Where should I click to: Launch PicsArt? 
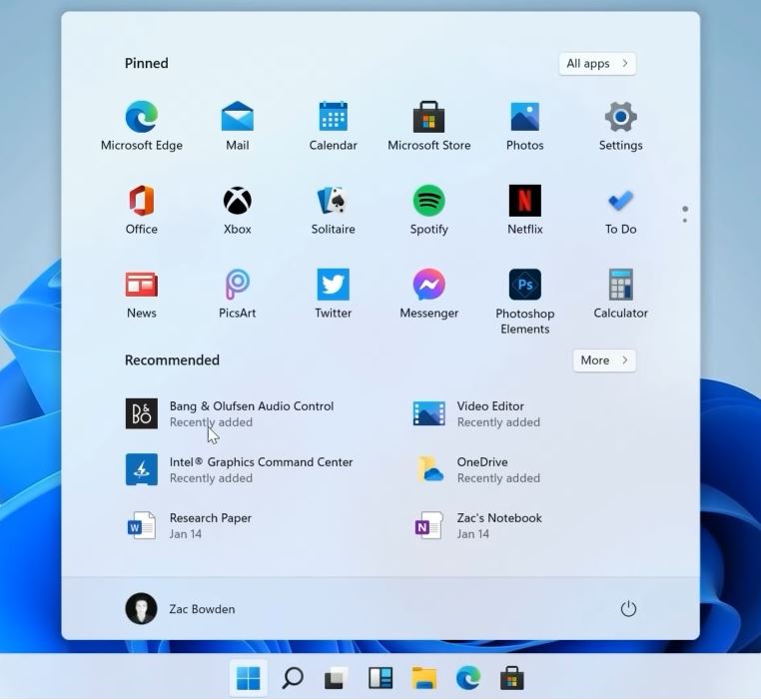tap(238, 294)
